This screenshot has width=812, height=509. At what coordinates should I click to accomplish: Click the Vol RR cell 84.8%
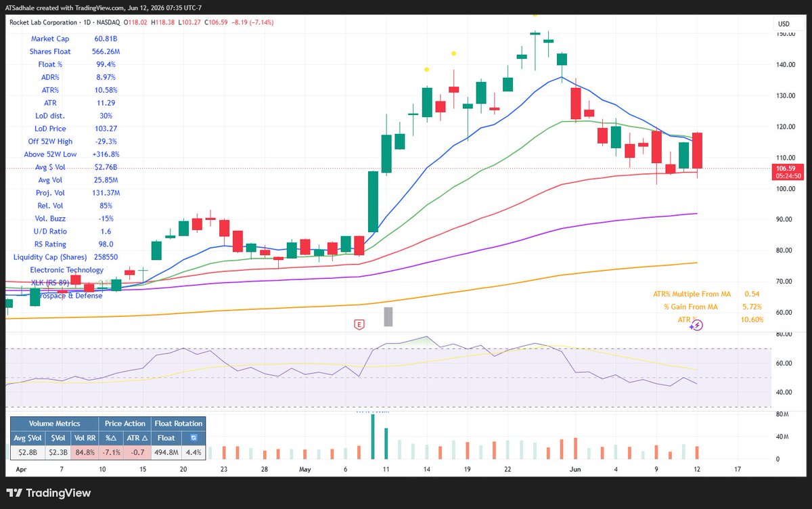(85, 451)
